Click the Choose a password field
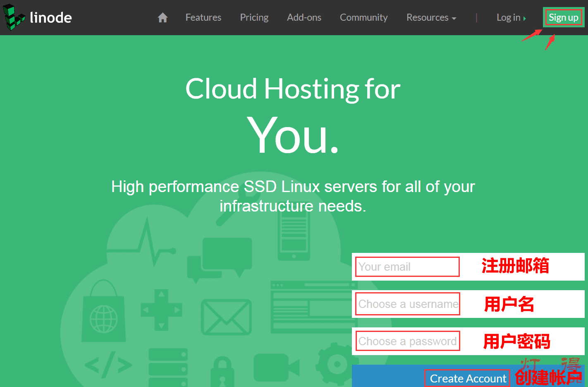588x387 pixels. point(407,341)
